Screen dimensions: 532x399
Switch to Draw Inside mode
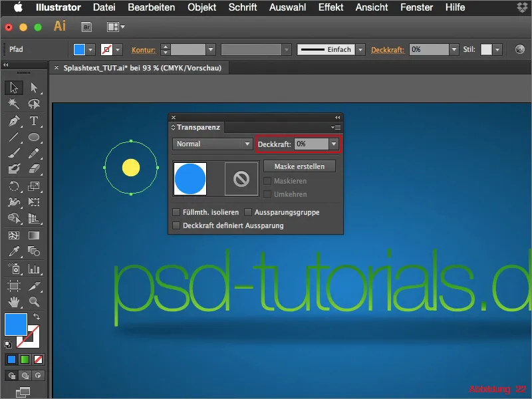38,376
